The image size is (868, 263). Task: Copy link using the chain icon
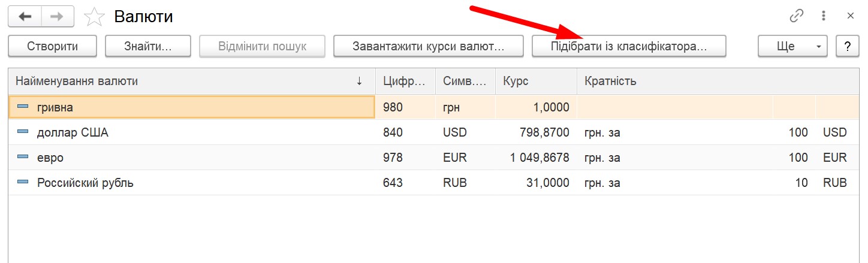(796, 16)
